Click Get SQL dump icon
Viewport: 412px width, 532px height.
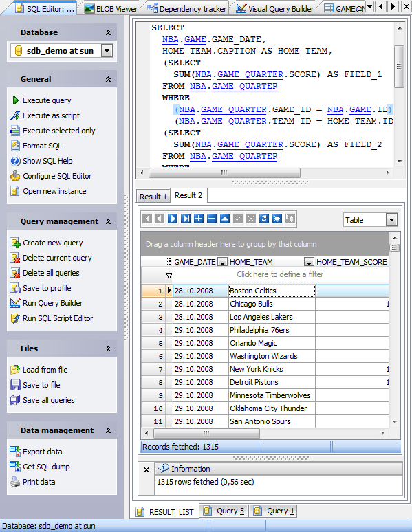click(x=15, y=467)
